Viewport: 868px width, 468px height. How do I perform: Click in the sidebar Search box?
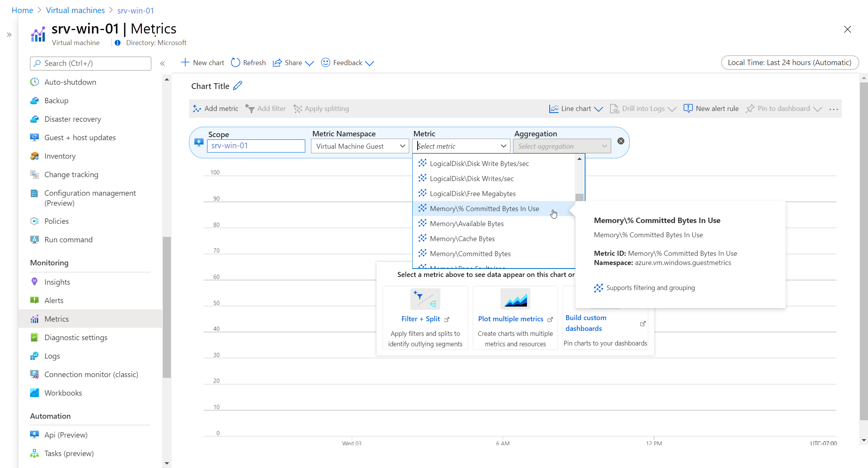pos(90,63)
